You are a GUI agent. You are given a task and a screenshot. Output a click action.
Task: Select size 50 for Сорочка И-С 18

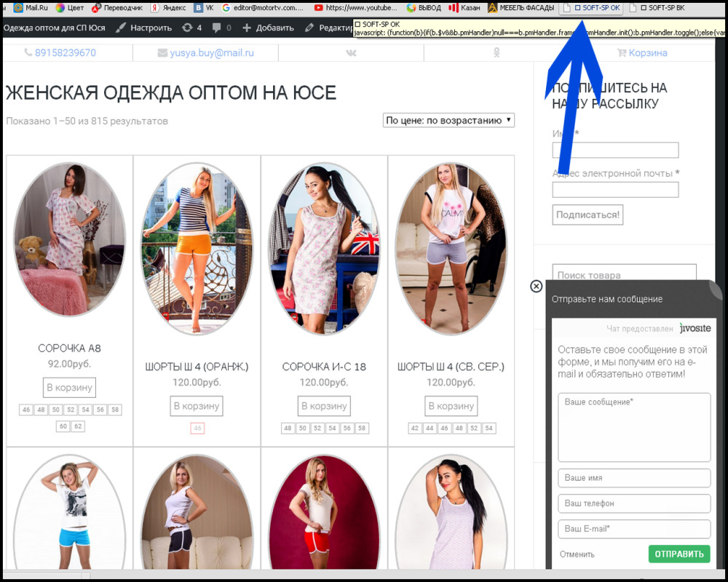303,428
